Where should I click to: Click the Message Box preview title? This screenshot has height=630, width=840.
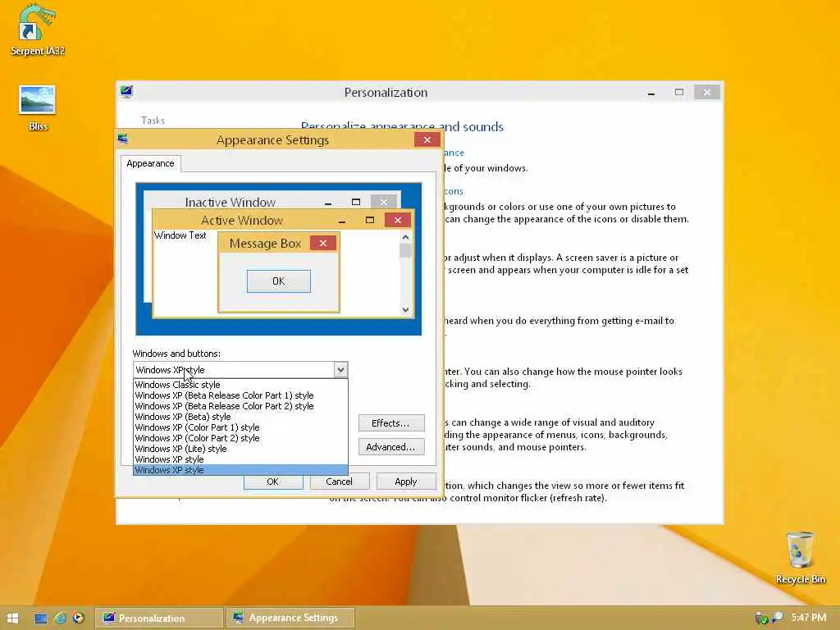265,243
